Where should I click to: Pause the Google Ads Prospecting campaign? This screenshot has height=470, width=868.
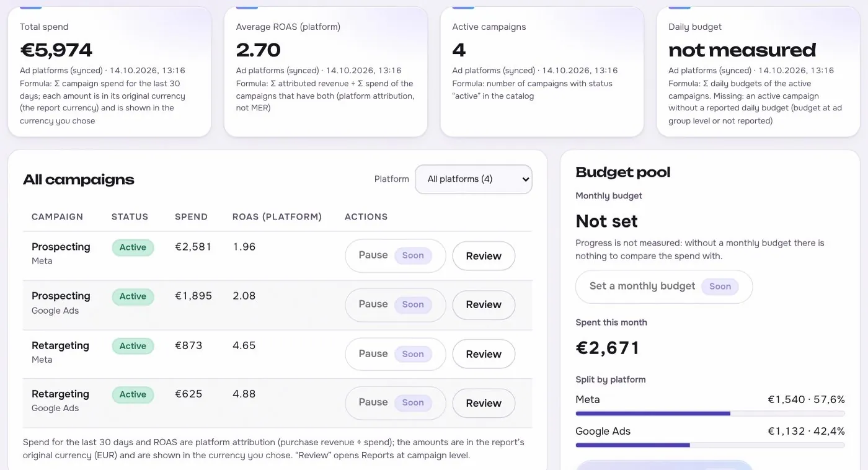pyautogui.click(x=396, y=304)
